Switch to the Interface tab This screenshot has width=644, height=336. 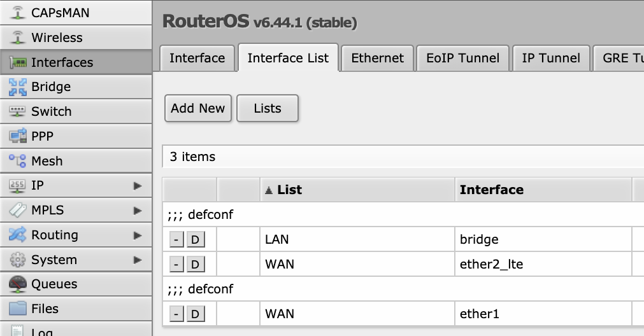point(197,59)
